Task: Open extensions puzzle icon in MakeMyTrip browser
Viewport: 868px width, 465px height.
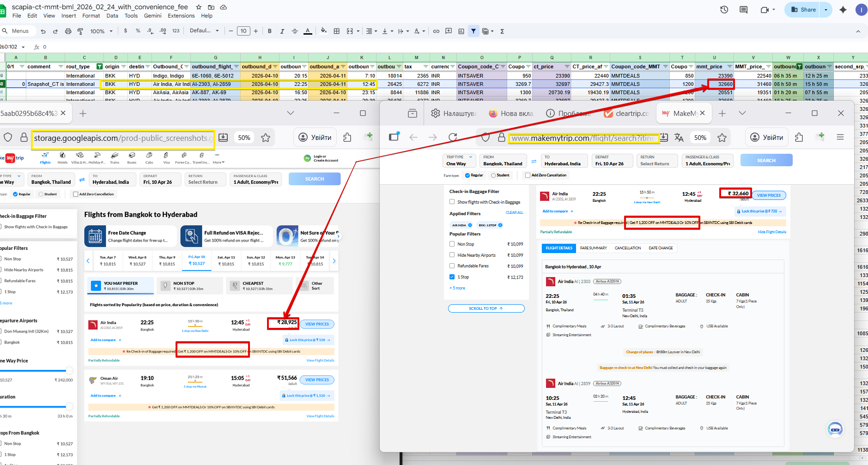Action: click(x=800, y=137)
